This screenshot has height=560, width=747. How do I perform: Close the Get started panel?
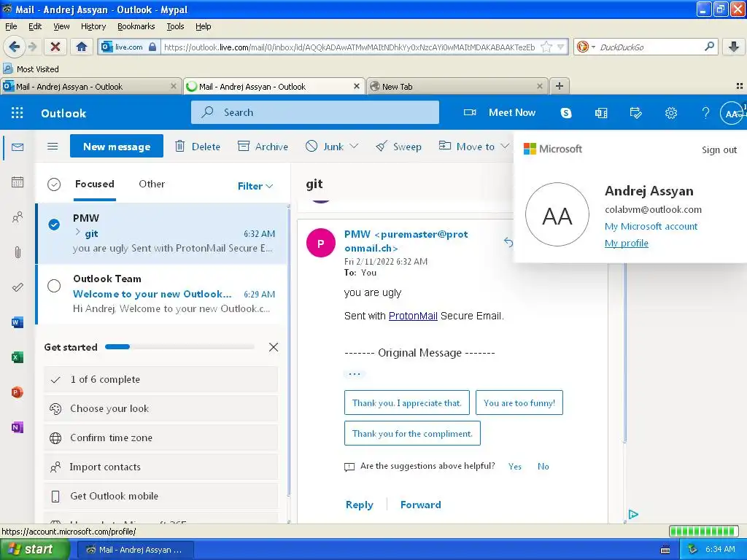point(274,347)
